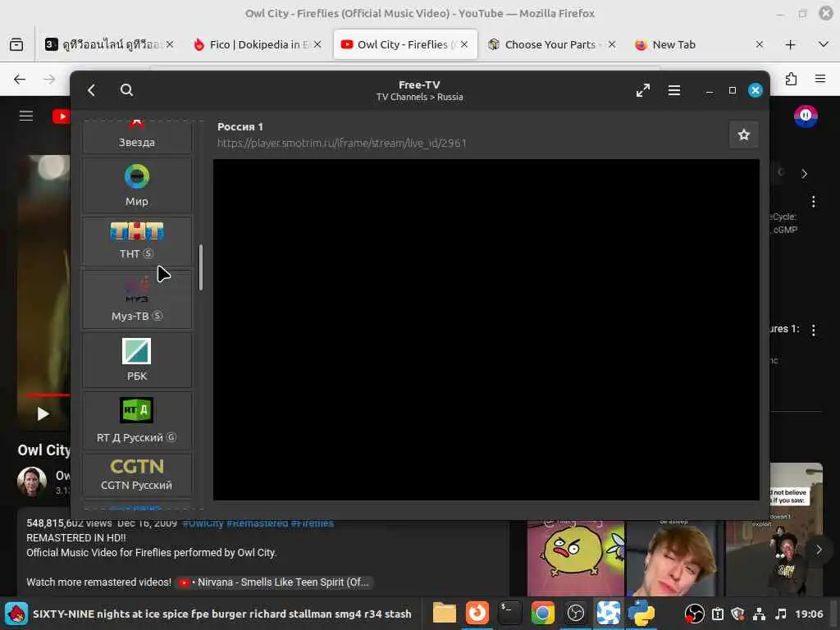The height and width of the screenshot is (630, 840).
Task: Expand the list all tabs dropdown
Action: [x=824, y=44]
